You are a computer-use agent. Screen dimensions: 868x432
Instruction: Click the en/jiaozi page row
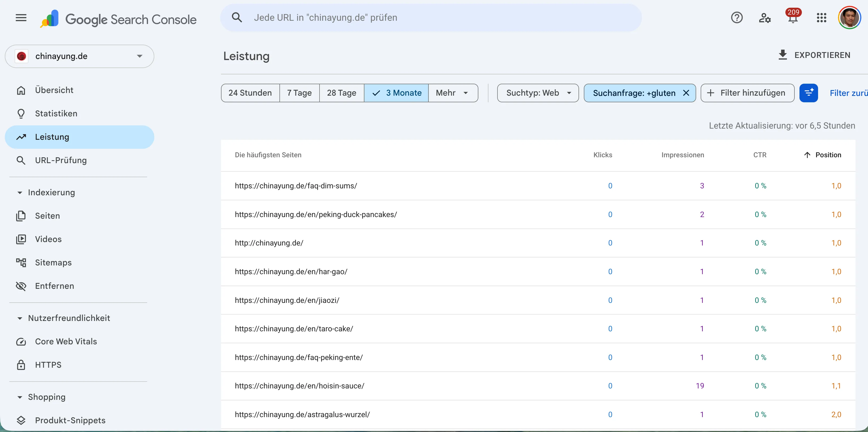[538, 300]
